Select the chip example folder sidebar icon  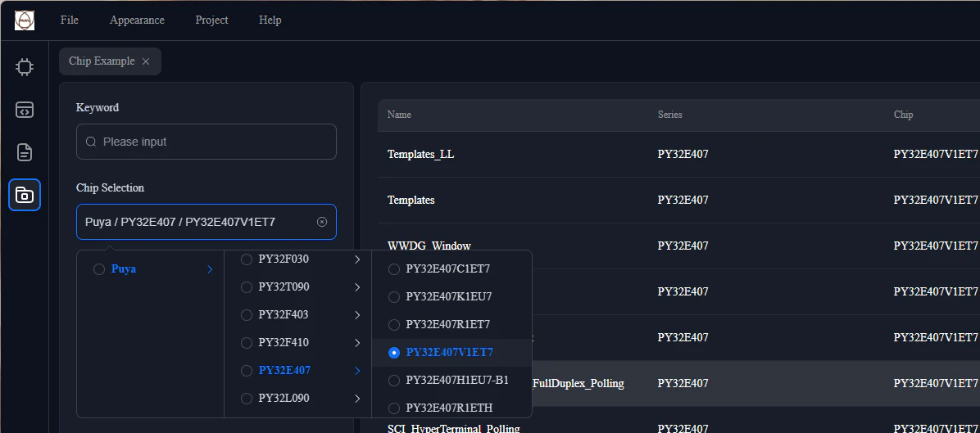[25, 195]
